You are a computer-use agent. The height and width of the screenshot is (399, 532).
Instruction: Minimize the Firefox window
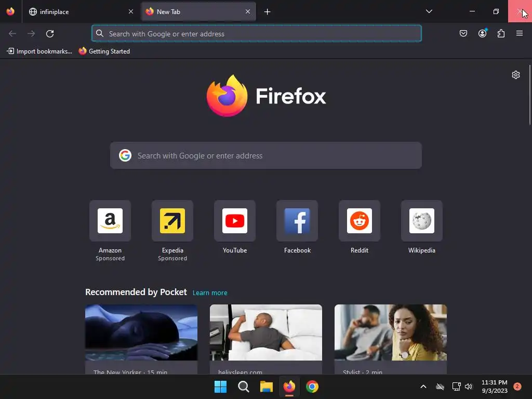coord(472,11)
